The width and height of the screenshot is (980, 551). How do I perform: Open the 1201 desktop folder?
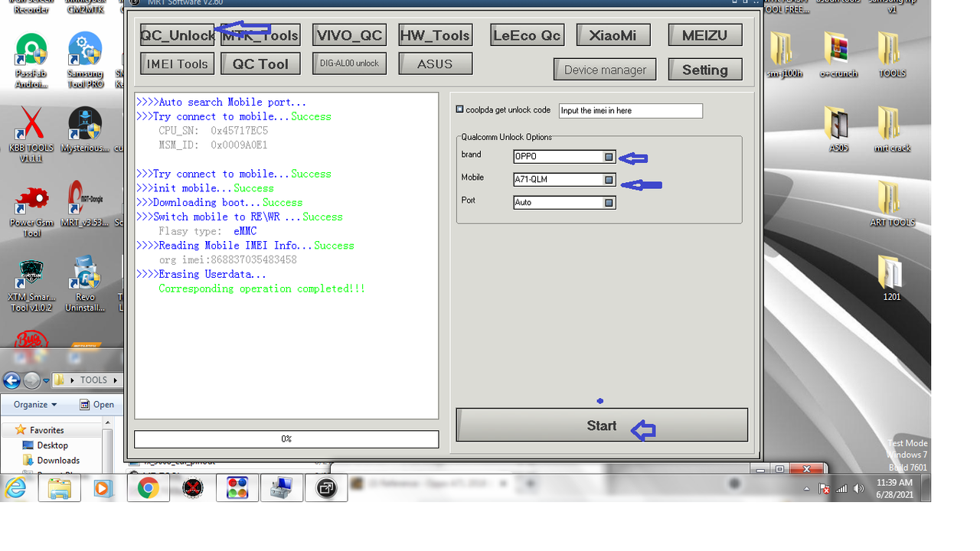coord(892,278)
